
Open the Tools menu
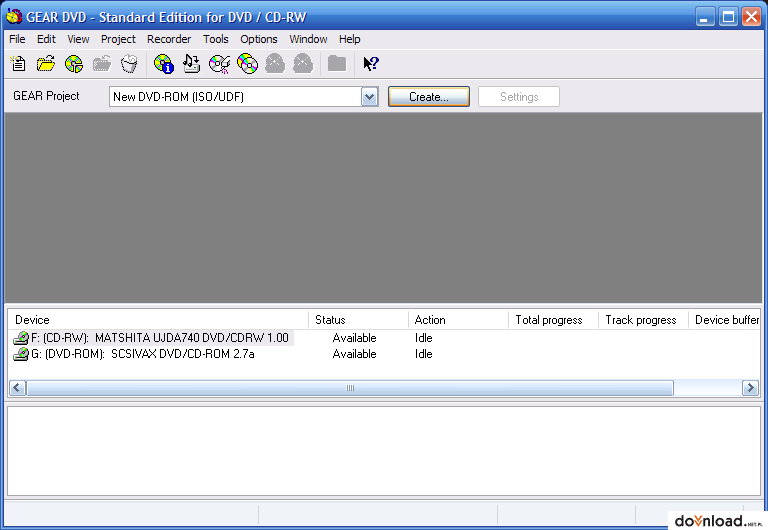point(216,39)
